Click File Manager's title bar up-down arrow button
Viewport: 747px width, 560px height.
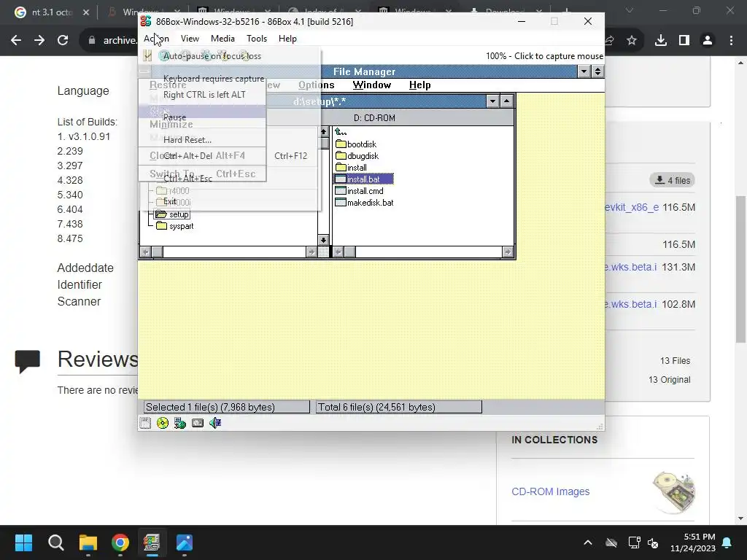[x=597, y=71]
